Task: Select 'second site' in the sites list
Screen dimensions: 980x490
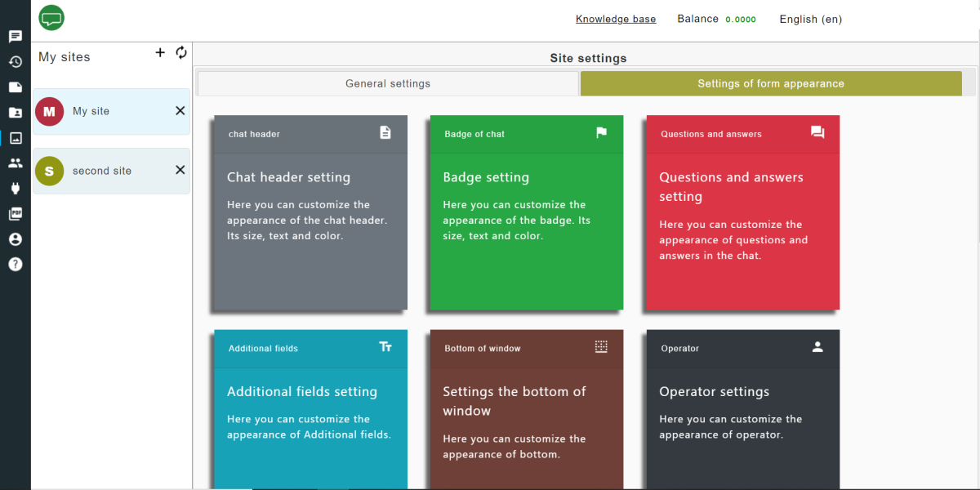Action: pos(102,171)
